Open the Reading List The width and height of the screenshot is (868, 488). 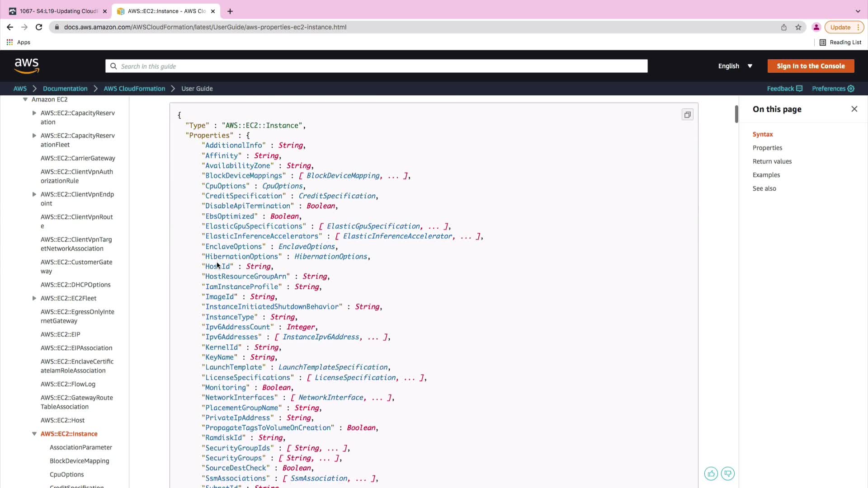840,42
